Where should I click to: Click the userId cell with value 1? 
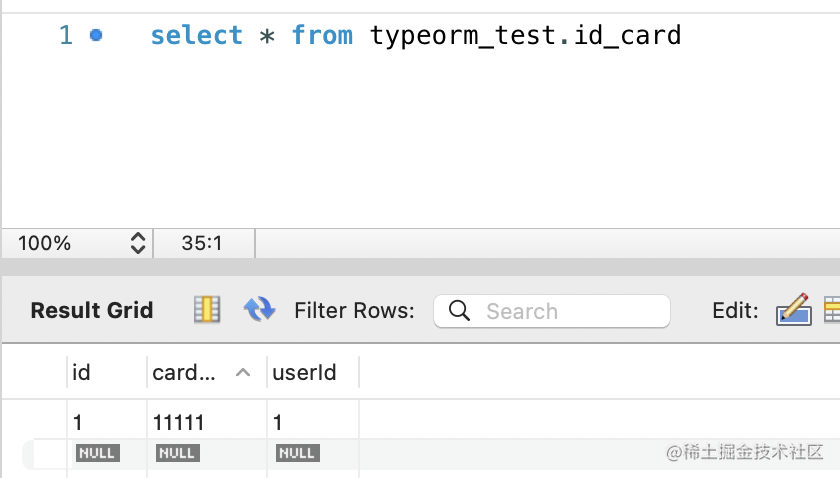coord(277,423)
